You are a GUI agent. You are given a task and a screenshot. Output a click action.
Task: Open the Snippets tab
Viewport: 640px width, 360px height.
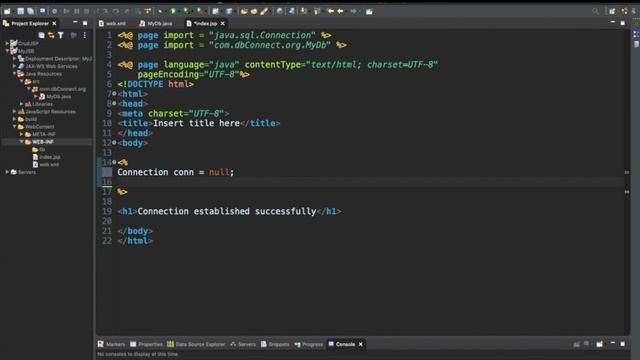coord(275,344)
